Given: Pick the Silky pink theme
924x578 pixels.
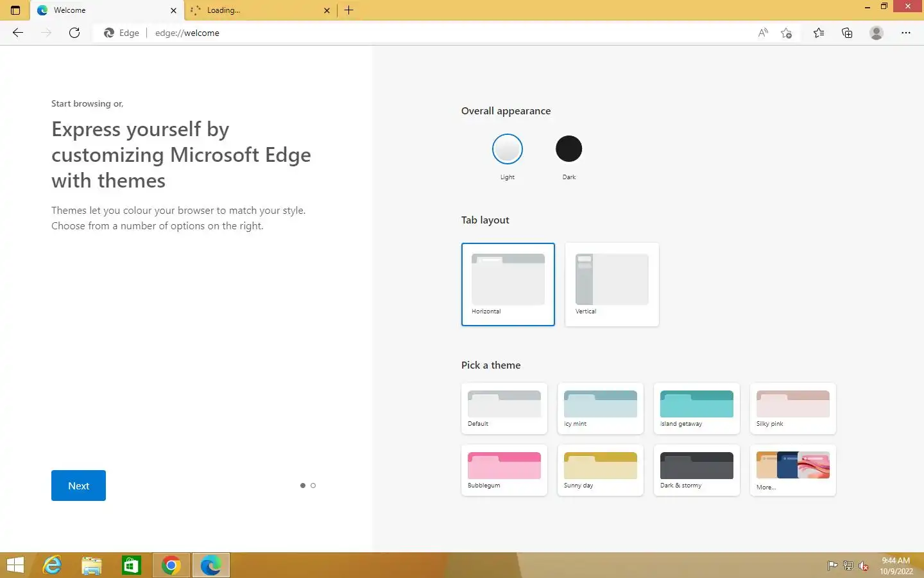Looking at the screenshot, I should tap(793, 408).
